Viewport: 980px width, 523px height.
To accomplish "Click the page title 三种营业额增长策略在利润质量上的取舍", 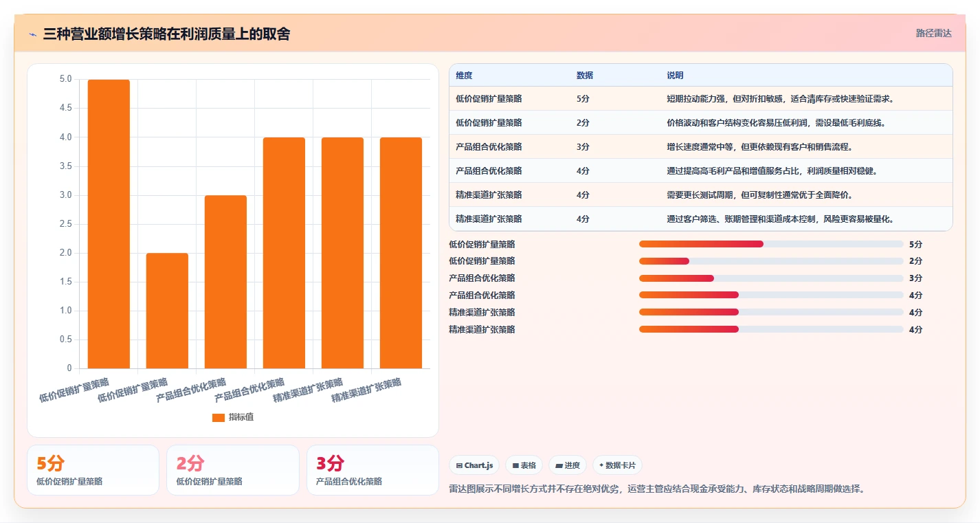I will pos(166,34).
